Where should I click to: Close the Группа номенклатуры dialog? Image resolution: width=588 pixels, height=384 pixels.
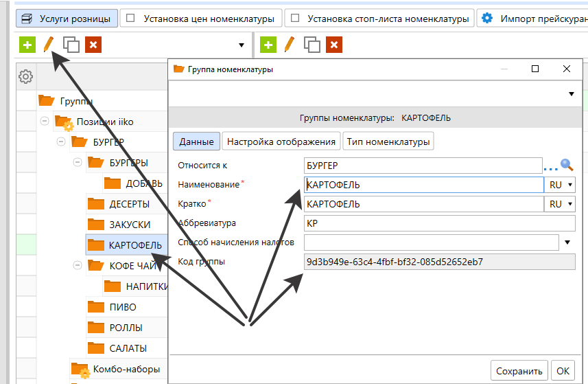click(x=567, y=69)
